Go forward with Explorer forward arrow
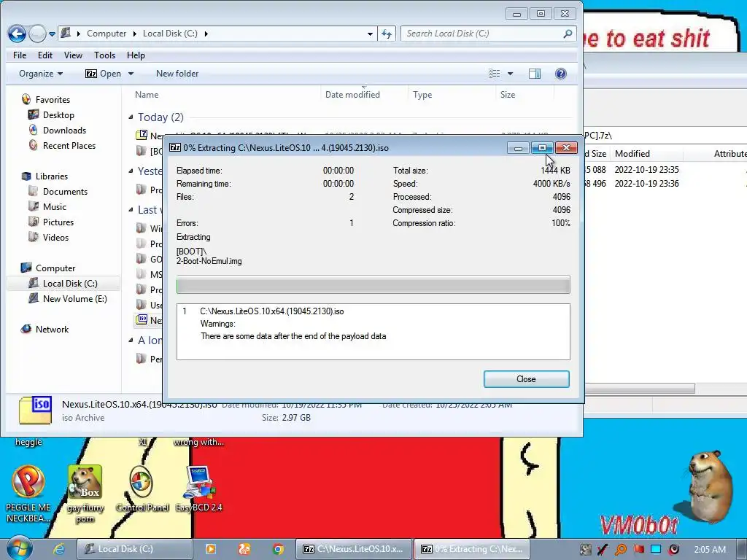This screenshot has height=560, width=747. pos(38,34)
